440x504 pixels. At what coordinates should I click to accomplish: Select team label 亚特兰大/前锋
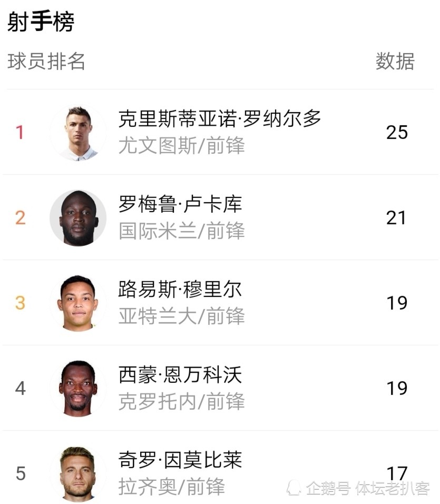pos(182,315)
